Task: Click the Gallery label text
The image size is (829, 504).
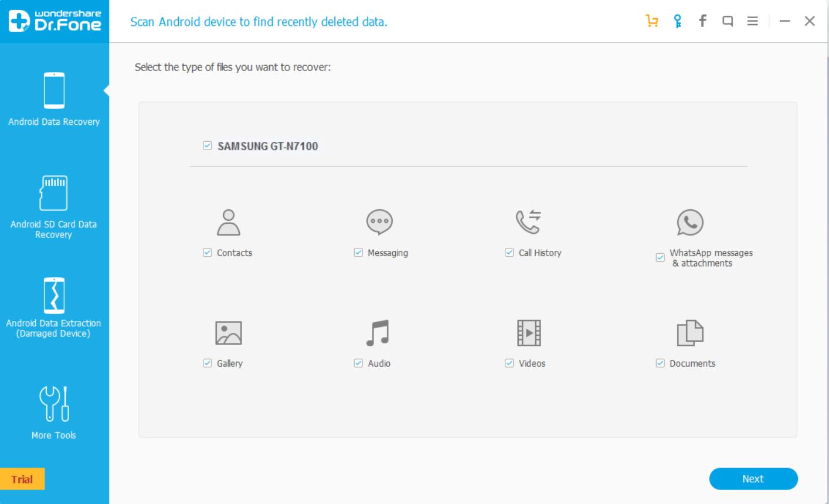Action: pos(229,364)
